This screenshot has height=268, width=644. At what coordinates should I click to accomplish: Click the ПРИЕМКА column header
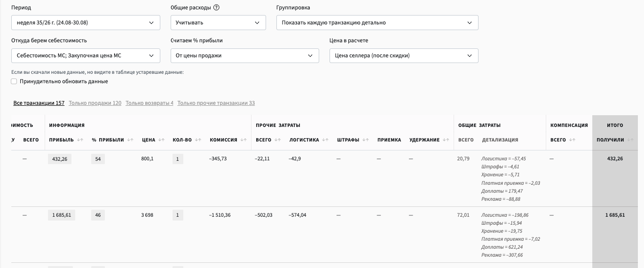pyautogui.click(x=389, y=140)
